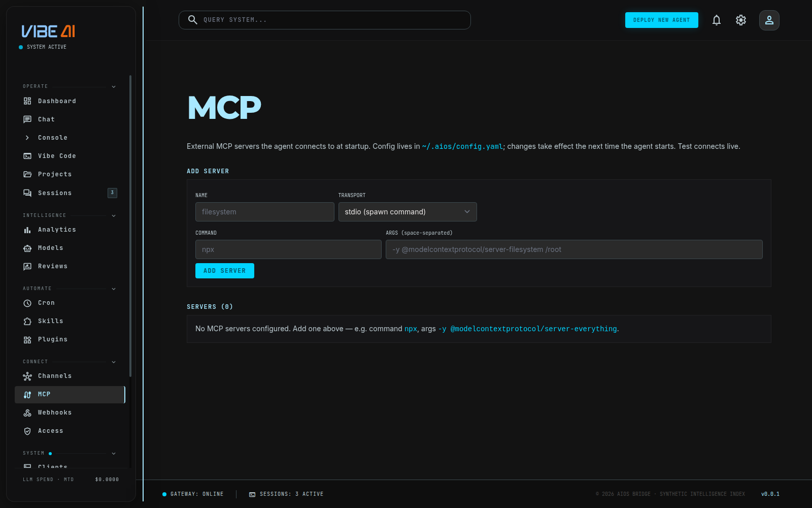Viewport: 812px width, 508px height.
Task: Click the MCP connector icon
Action: click(27, 394)
